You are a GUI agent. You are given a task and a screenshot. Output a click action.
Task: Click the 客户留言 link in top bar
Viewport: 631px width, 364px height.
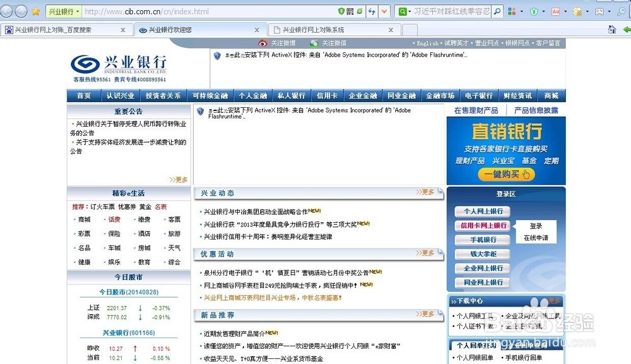[548, 43]
